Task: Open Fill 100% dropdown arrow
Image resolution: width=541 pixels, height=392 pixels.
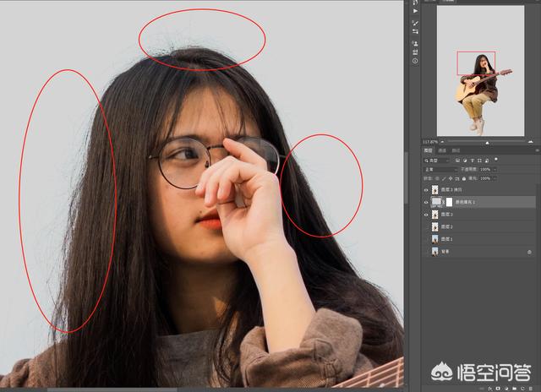Action: (495, 178)
